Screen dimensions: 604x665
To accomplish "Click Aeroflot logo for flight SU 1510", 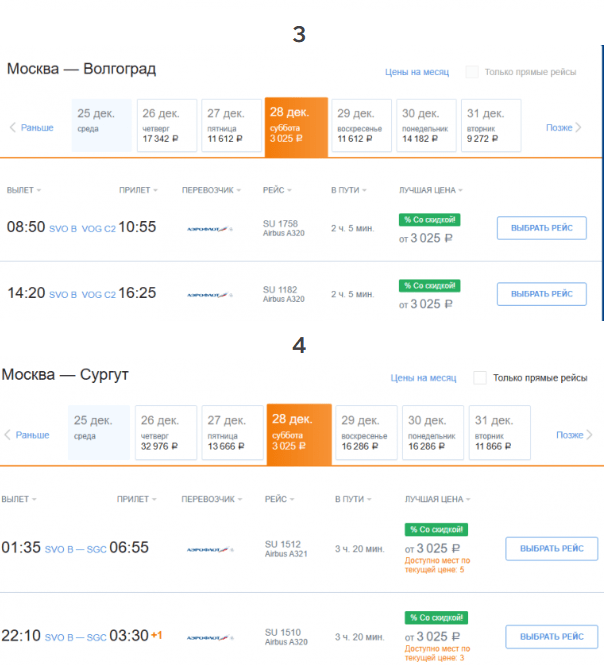I will [210, 636].
